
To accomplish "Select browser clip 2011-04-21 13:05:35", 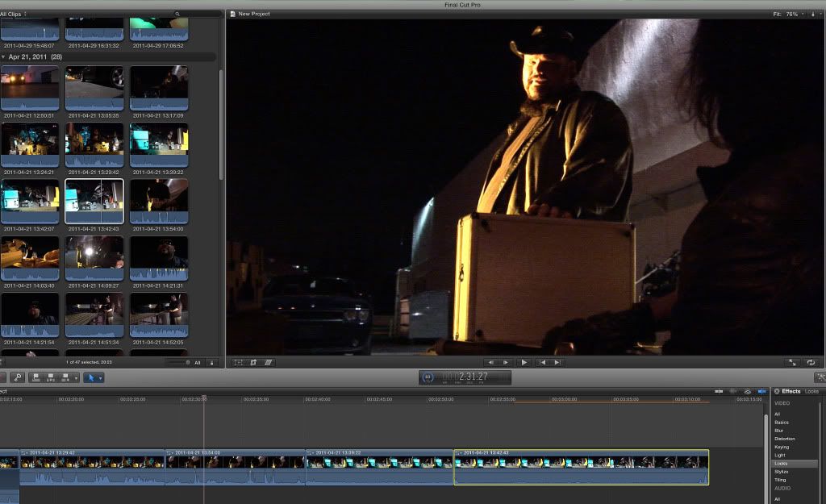I will pyautogui.click(x=94, y=88).
